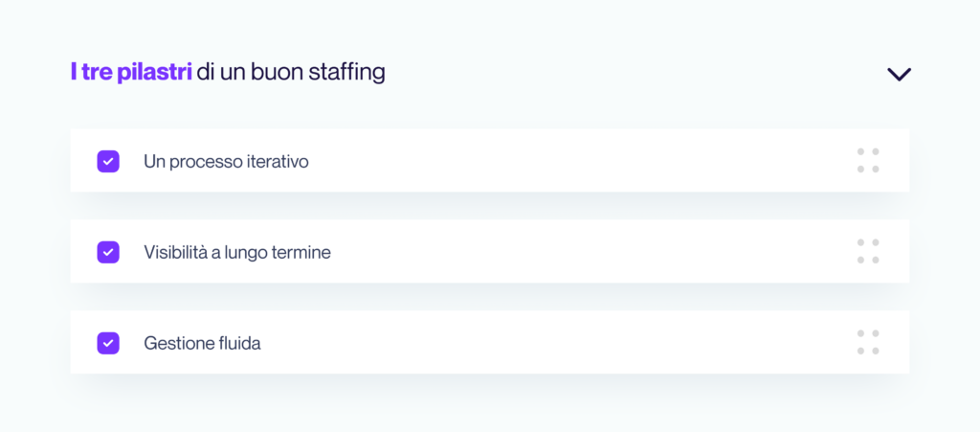Select the 'Gestione fluida' label text
The width and height of the screenshot is (980, 432).
(x=202, y=343)
